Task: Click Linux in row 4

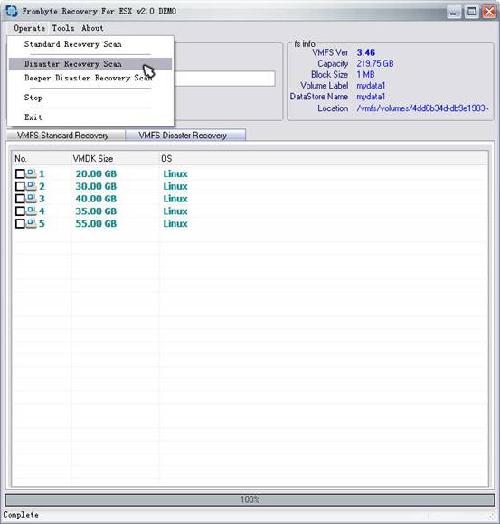Action: tap(175, 212)
